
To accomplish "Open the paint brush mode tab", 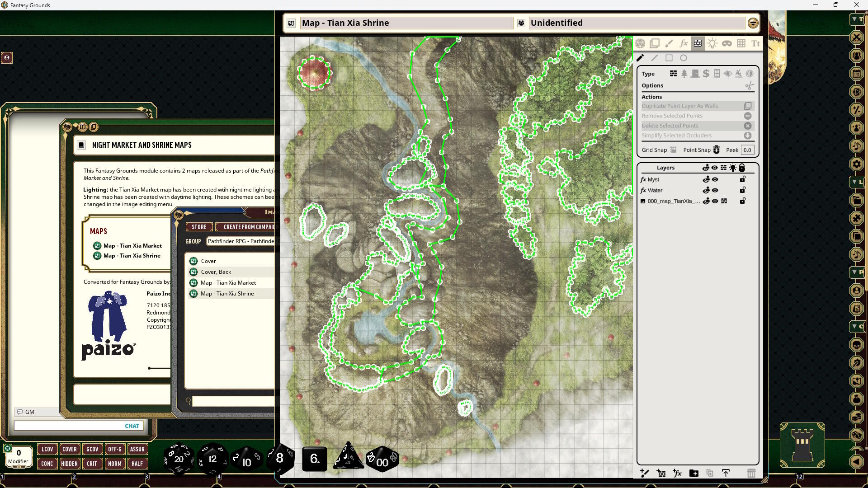I will point(669,43).
